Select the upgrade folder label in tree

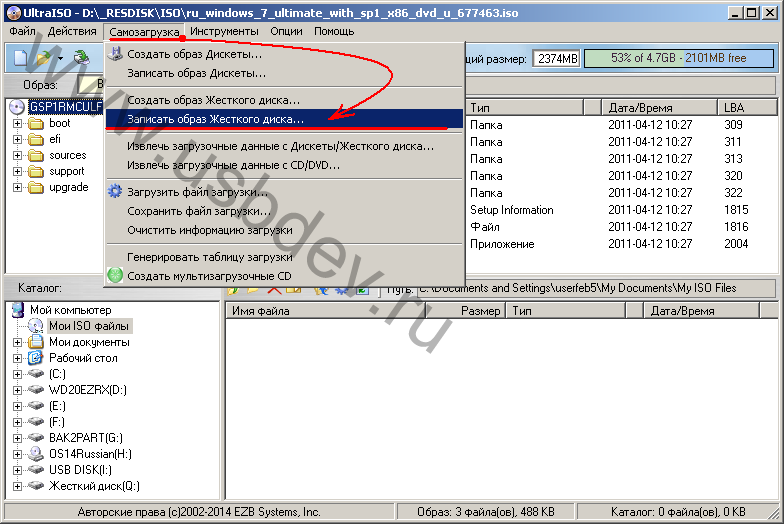[68, 188]
